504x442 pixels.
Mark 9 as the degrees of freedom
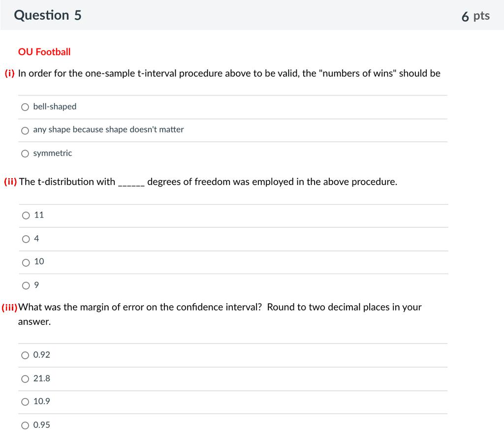point(26,285)
